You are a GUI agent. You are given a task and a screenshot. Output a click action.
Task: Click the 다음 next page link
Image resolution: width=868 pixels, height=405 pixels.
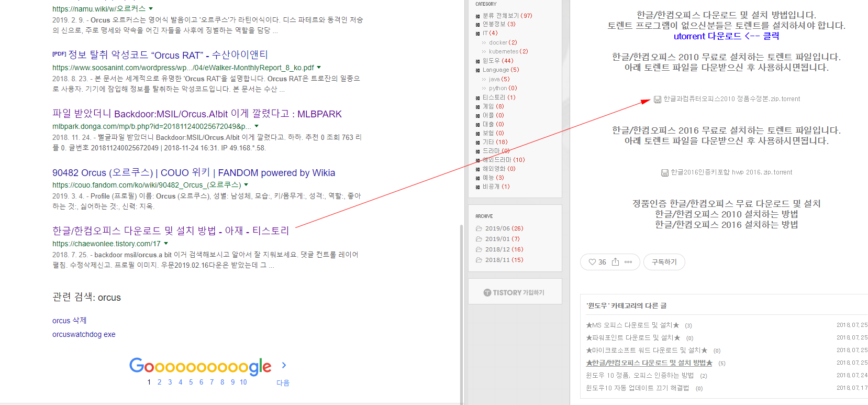click(283, 382)
